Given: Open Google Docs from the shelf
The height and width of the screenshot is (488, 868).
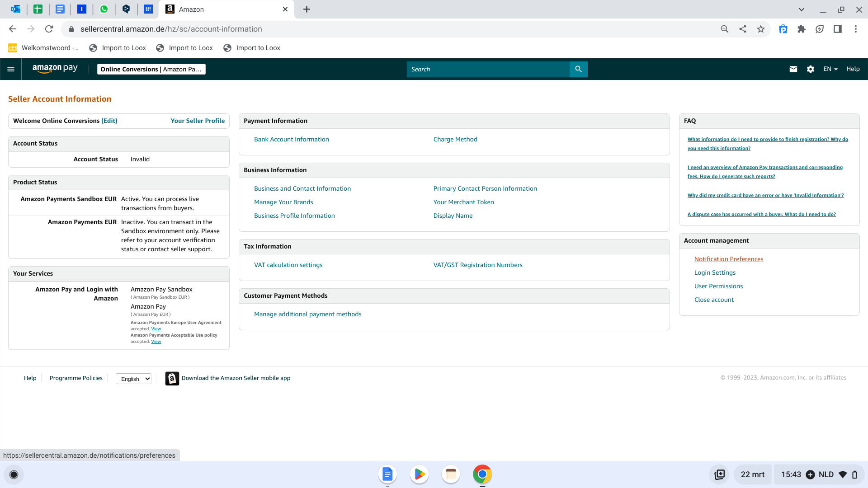Looking at the screenshot, I should click(x=387, y=474).
